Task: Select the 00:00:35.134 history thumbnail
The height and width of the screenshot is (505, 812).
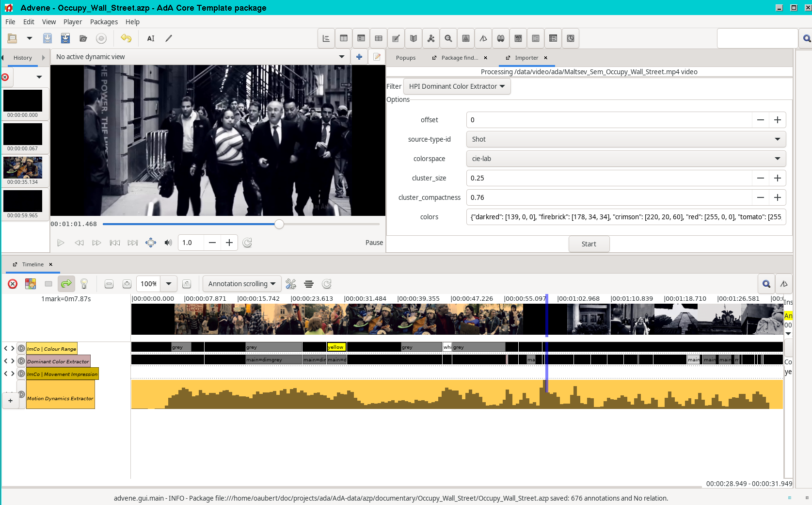Action: 23,168
